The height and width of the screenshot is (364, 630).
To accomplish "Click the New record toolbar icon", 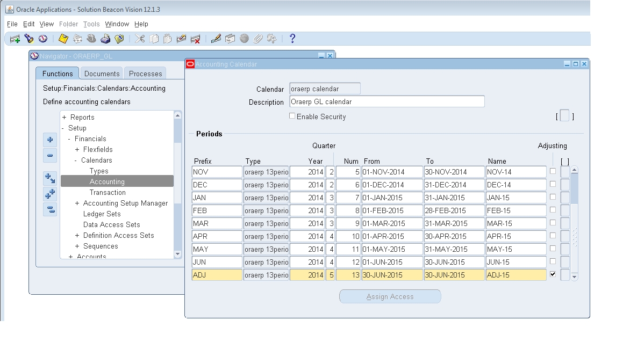I will tap(15, 39).
